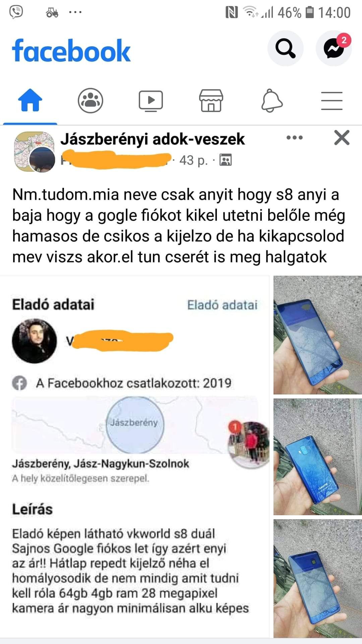Tap the facebook logo
Screen dimensions: 362x644
71,51
